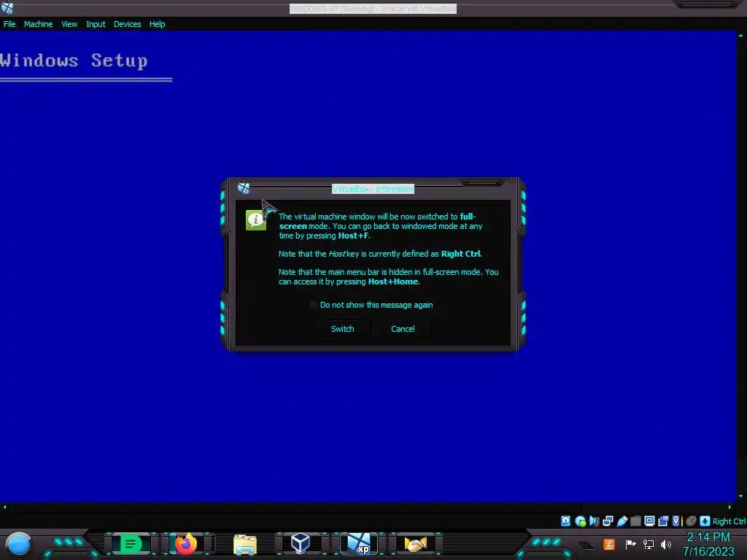Open the Devices menu
Image resolution: width=747 pixels, height=560 pixels.
tap(127, 24)
